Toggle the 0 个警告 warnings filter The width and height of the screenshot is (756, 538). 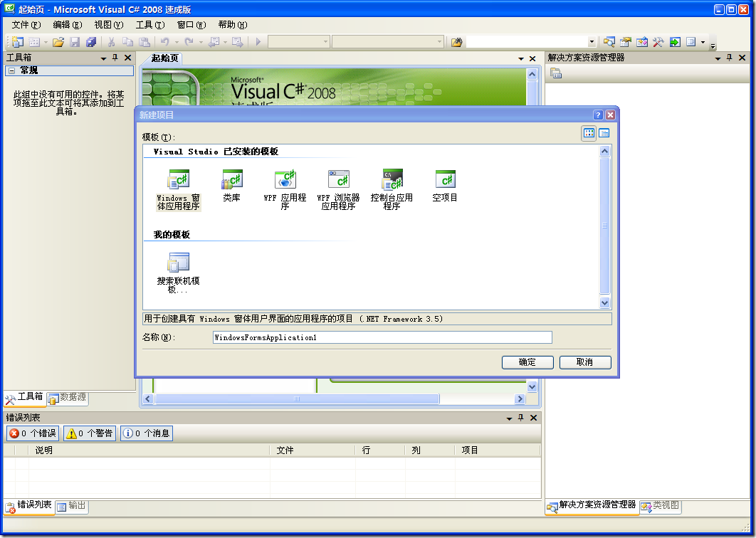pos(90,433)
